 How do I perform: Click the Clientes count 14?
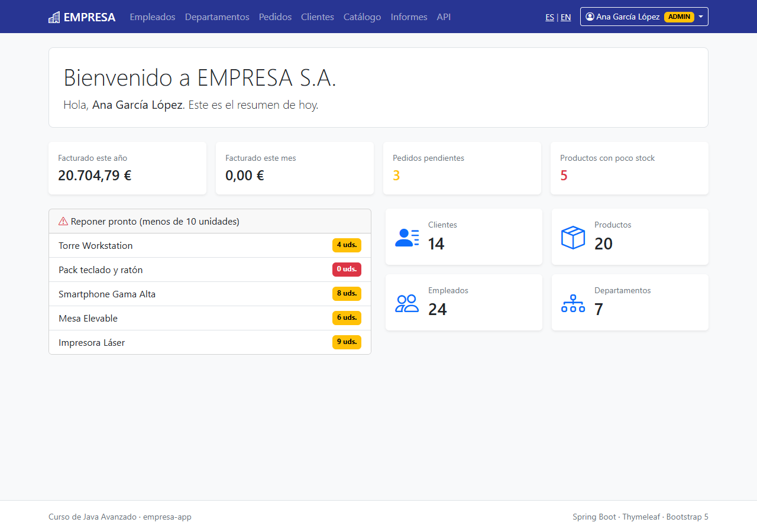(x=436, y=244)
